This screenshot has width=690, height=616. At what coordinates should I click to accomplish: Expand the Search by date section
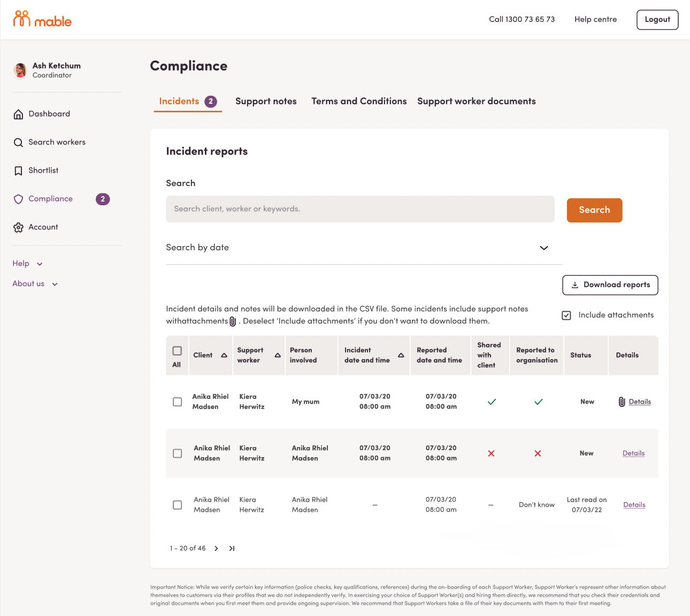click(544, 248)
